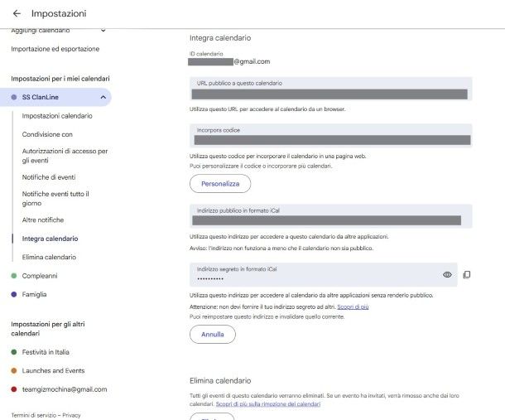Open the Scopri di più link
This screenshot has height=420, width=505.
353,307
